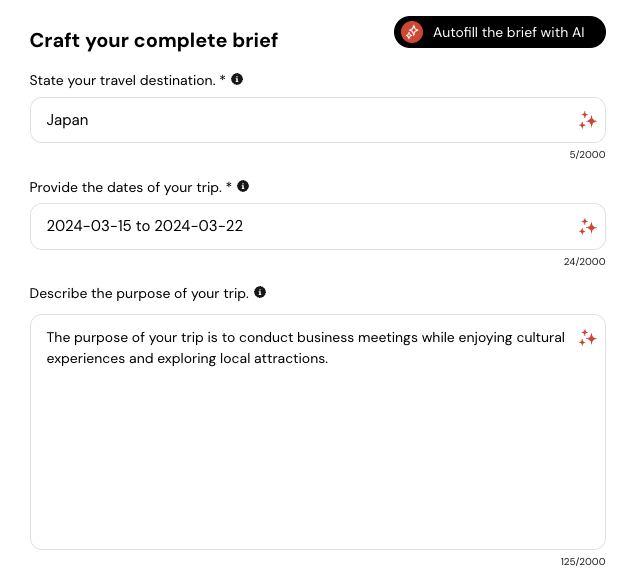Click the Describe the purpose of your trip label
This screenshot has width=633, height=579.
139,294
